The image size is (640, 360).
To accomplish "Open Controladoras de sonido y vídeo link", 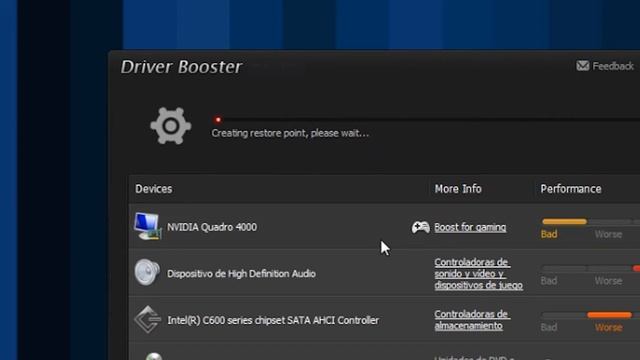I will (478, 273).
